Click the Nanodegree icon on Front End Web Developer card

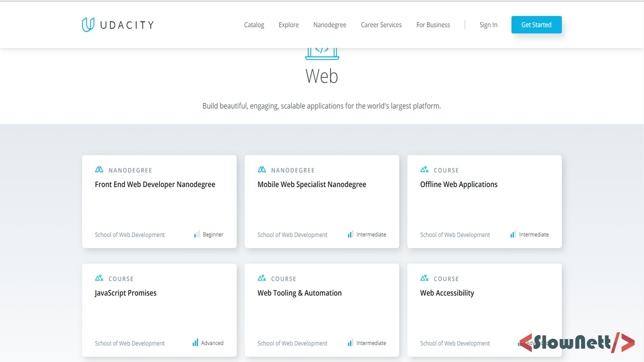tap(99, 170)
